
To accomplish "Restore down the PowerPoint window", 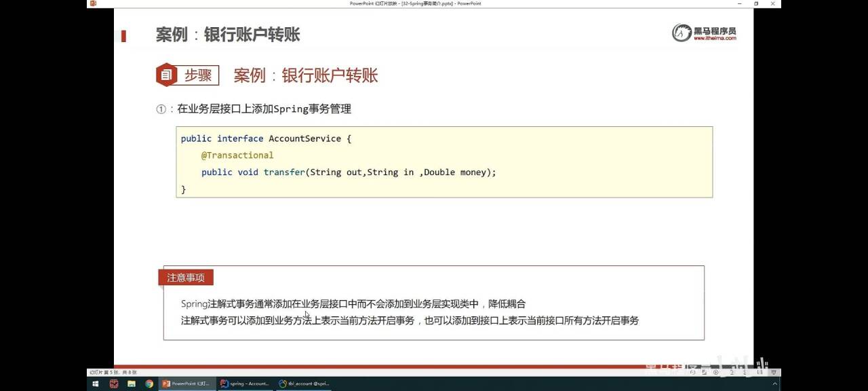I will 756,3.
